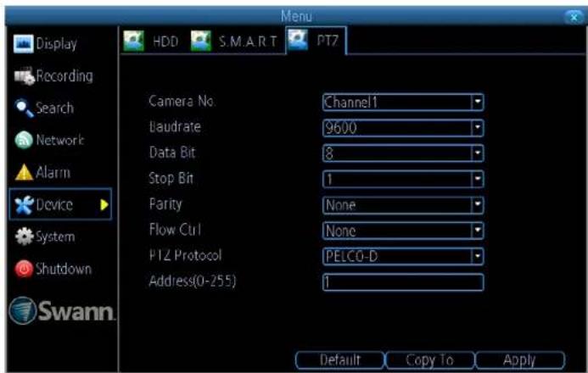This screenshot has width=588, height=373.
Task: Click the HDD tab picture icon
Action: (133, 41)
